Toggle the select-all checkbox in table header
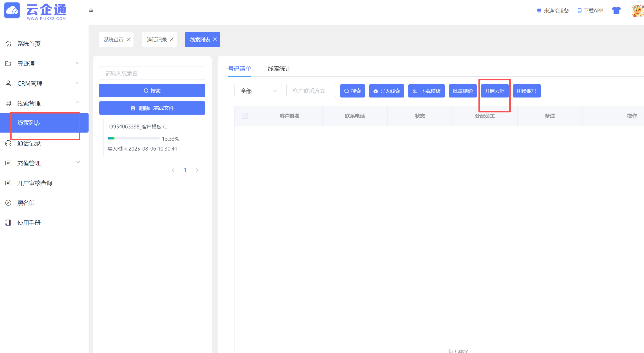The height and width of the screenshot is (353, 644). tap(245, 116)
